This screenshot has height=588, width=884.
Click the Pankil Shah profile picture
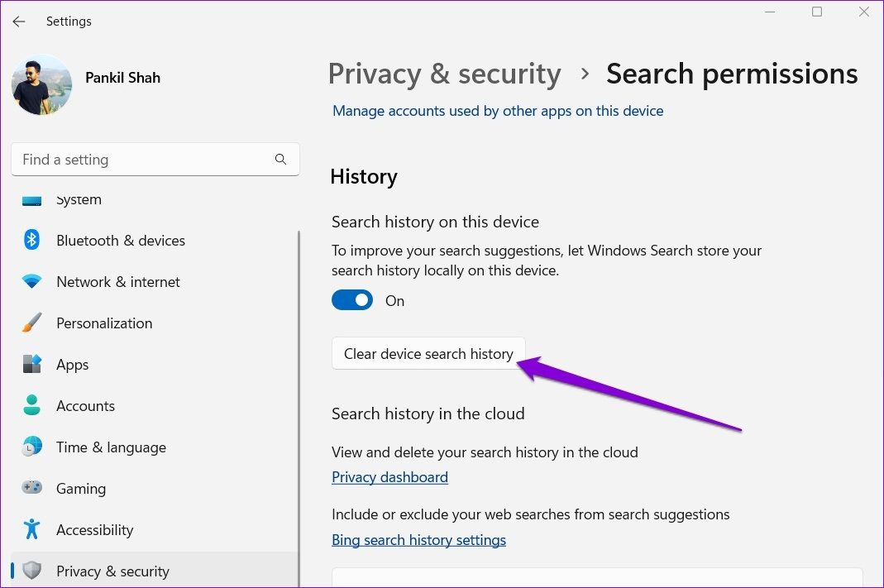coord(41,85)
